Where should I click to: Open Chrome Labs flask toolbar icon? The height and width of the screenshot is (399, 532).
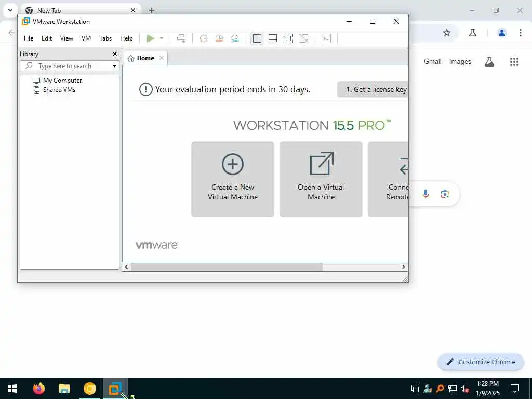[x=473, y=33]
